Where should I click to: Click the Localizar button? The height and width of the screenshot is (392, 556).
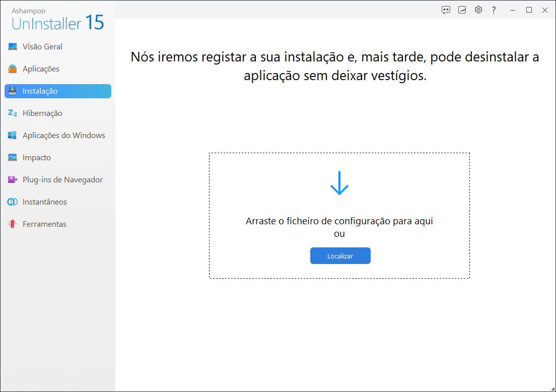click(340, 256)
